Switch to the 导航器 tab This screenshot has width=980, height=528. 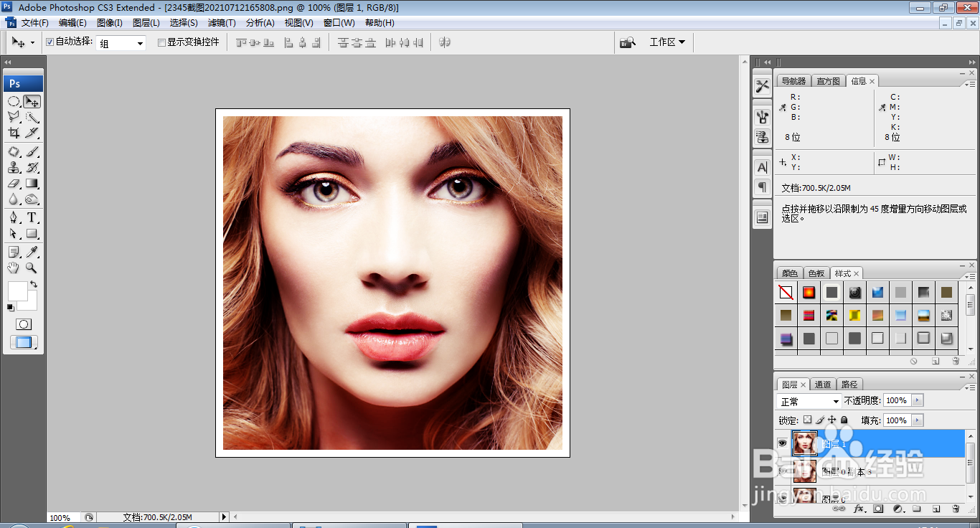point(793,81)
